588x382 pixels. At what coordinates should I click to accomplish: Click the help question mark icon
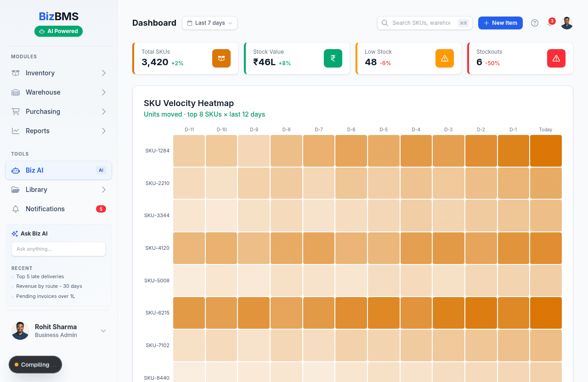click(x=535, y=23)
